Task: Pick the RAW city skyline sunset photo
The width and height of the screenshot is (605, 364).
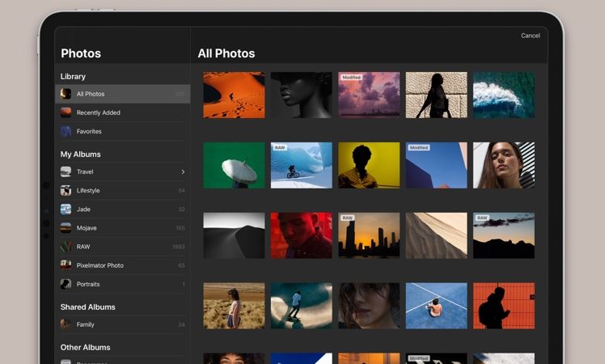Action: click(369, 235)
